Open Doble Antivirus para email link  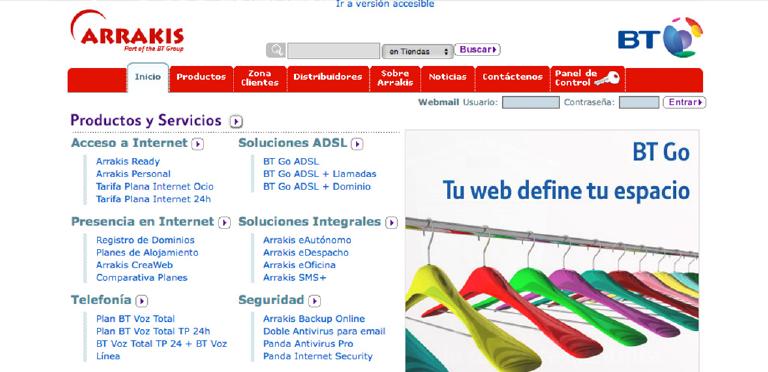pos(324,331)
